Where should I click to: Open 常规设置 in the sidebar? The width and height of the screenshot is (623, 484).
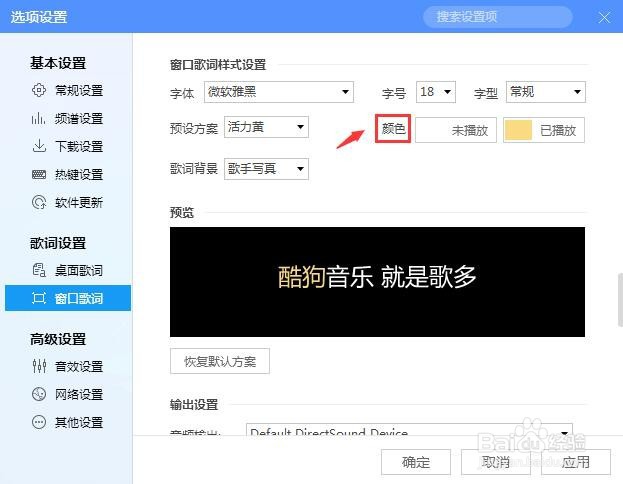pyautogui.click(x=68, y=90)
